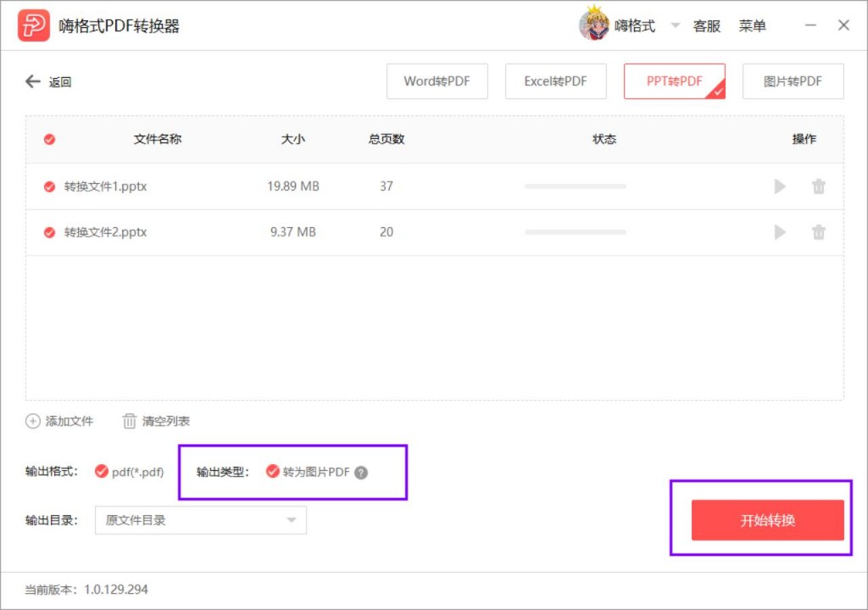868x610 pixels.
Task: Switch to the 图片转PDF tab
Action: click(x=793, y=81)
